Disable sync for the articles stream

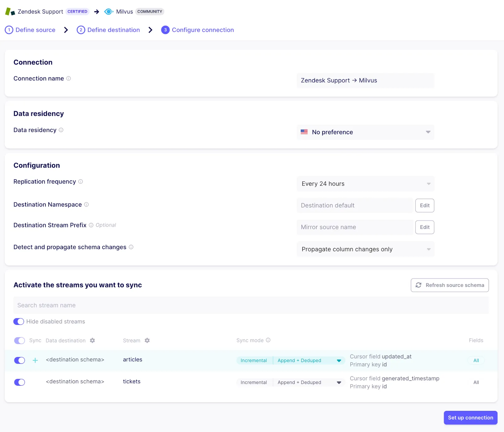(x=20, y=360)
